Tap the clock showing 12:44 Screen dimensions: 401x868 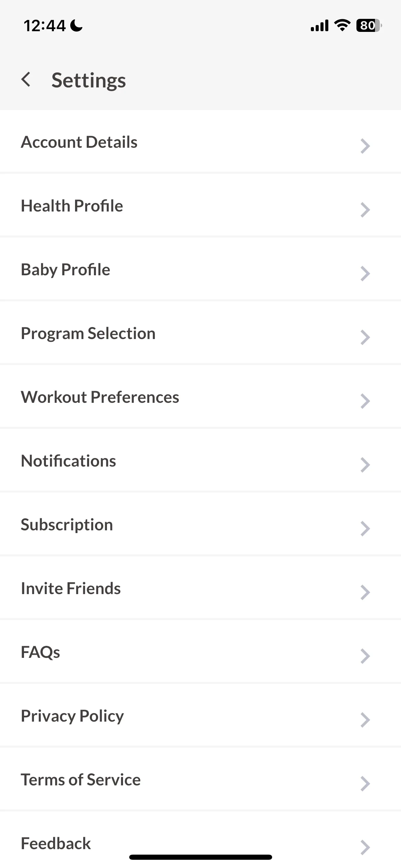(x=45, y=26)
